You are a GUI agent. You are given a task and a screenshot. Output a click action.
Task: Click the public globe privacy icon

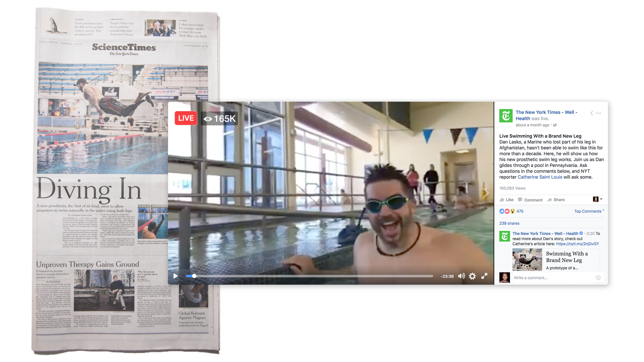click(x=555, y=125)
